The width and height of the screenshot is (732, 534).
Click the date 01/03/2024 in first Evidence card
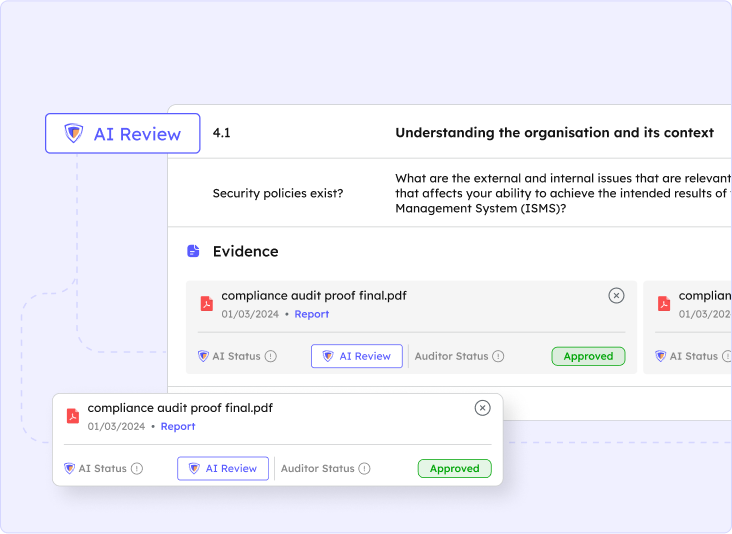pos(250,314)
